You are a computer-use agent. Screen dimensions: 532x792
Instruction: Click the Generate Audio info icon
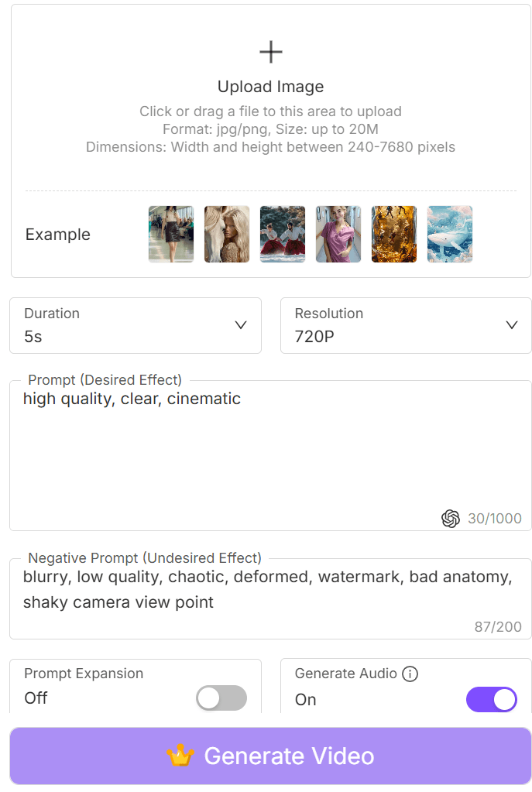(x=410, y=674)
